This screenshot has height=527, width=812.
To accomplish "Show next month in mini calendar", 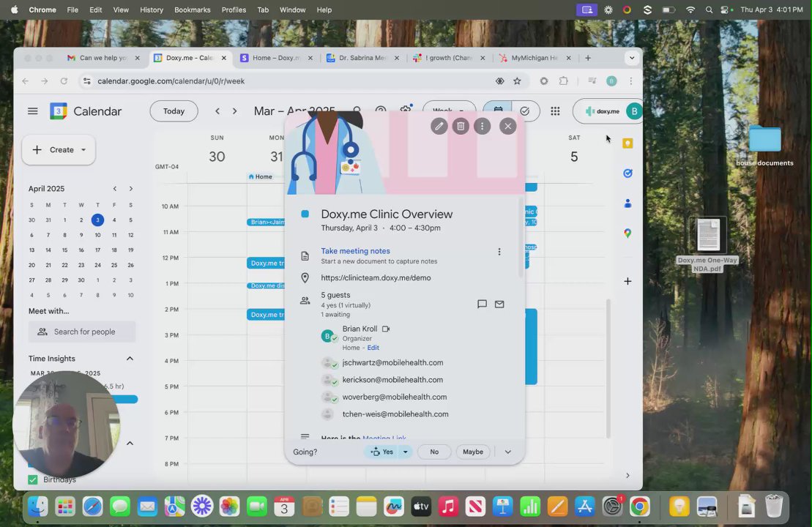I will click(131, 188).
